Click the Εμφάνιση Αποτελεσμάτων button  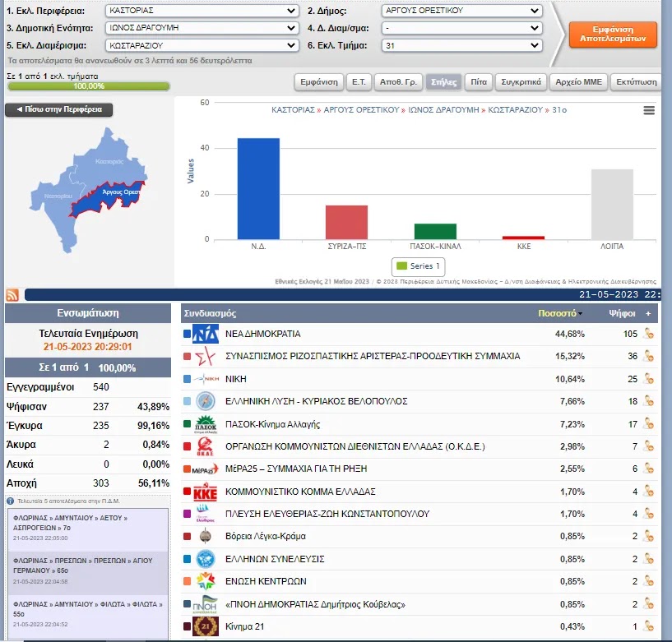[x=613, y=35]
